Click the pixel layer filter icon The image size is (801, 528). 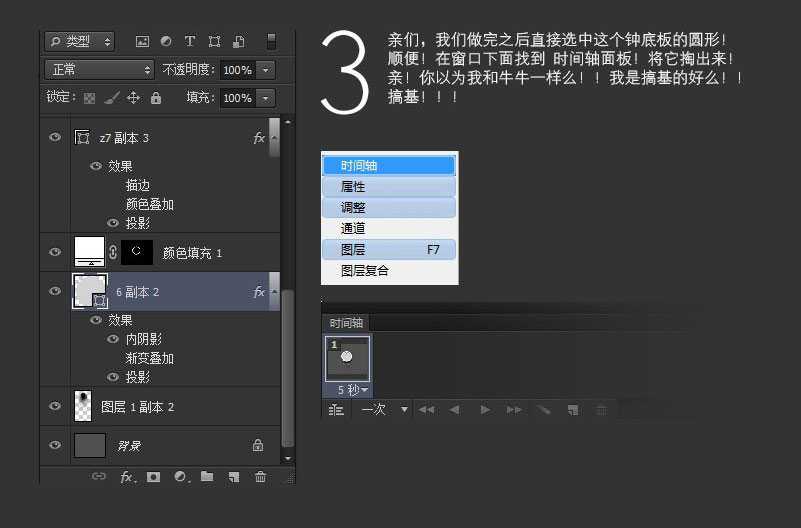point(142,42)
